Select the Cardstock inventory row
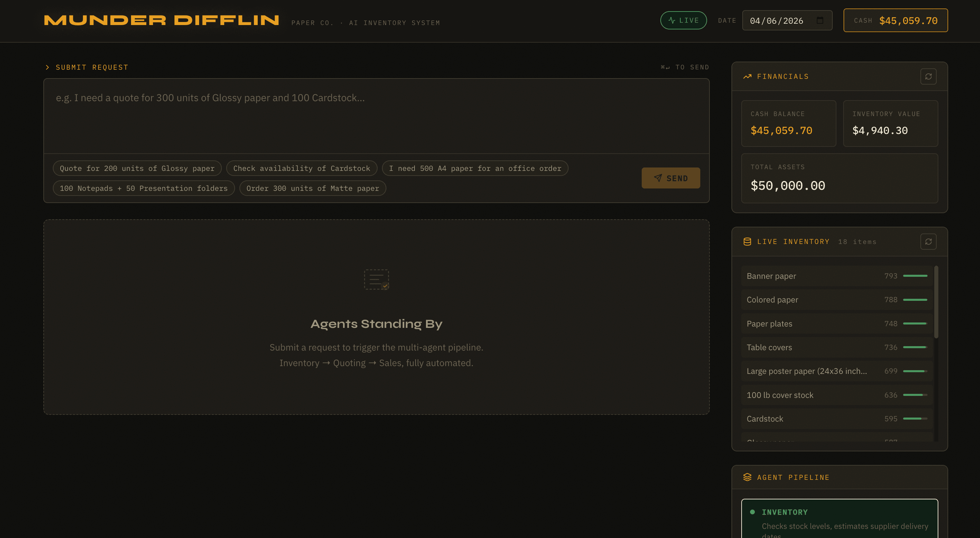The image size is (980, 538). click(836, 419)
